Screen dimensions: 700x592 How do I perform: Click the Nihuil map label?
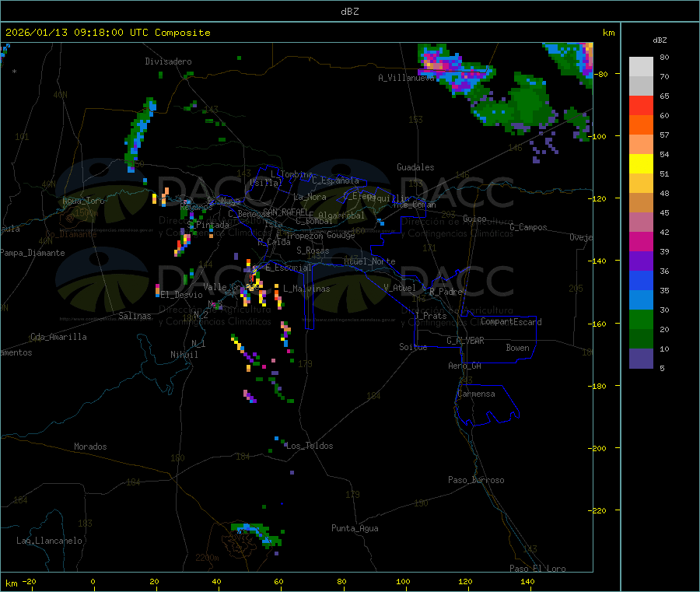pos(184,355)
